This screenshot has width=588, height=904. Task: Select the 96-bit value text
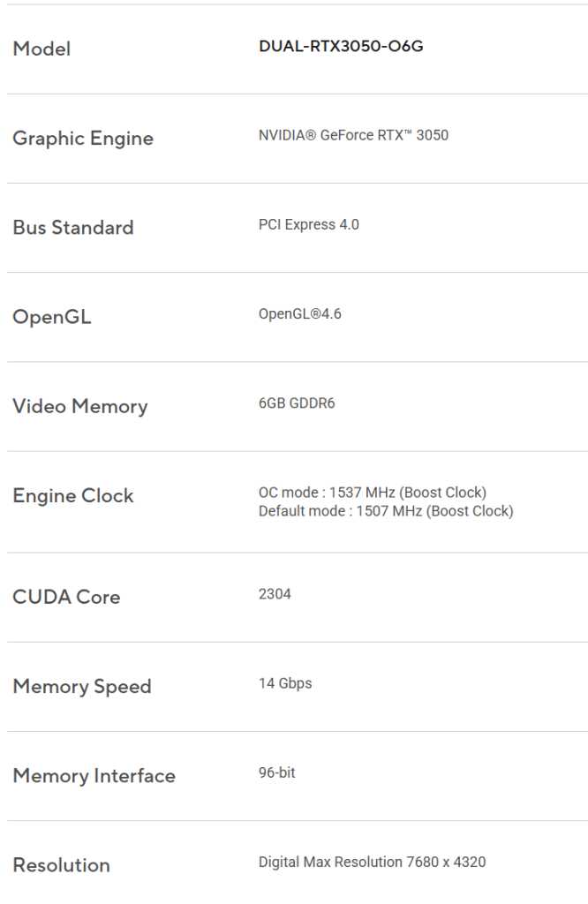[x=276, y=773]
